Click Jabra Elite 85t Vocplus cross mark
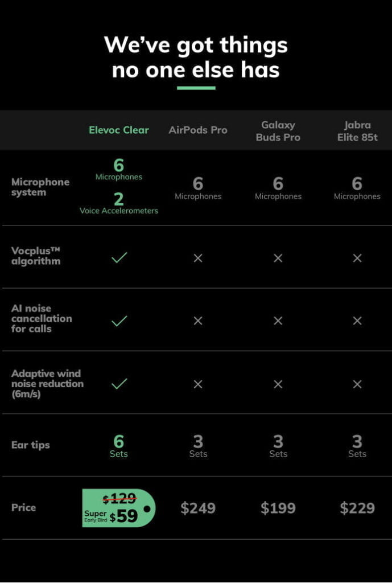The image size is (392, 583). 357,258
